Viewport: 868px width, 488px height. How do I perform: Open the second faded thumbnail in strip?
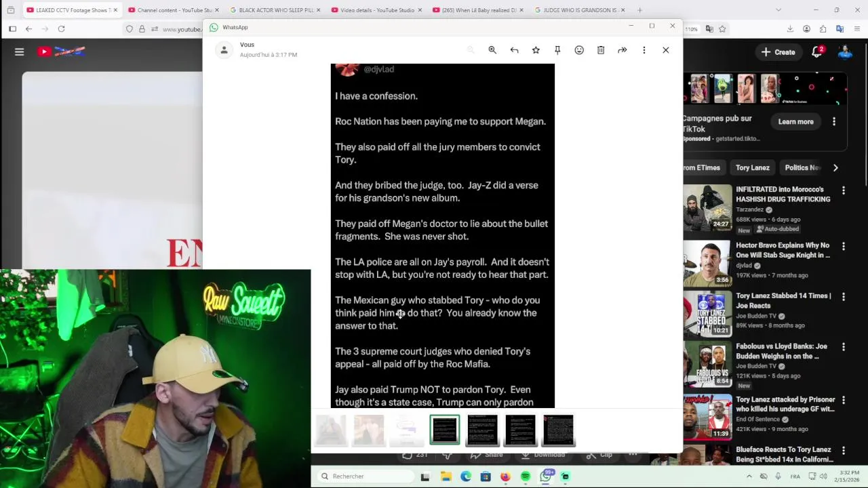(369, 430)
